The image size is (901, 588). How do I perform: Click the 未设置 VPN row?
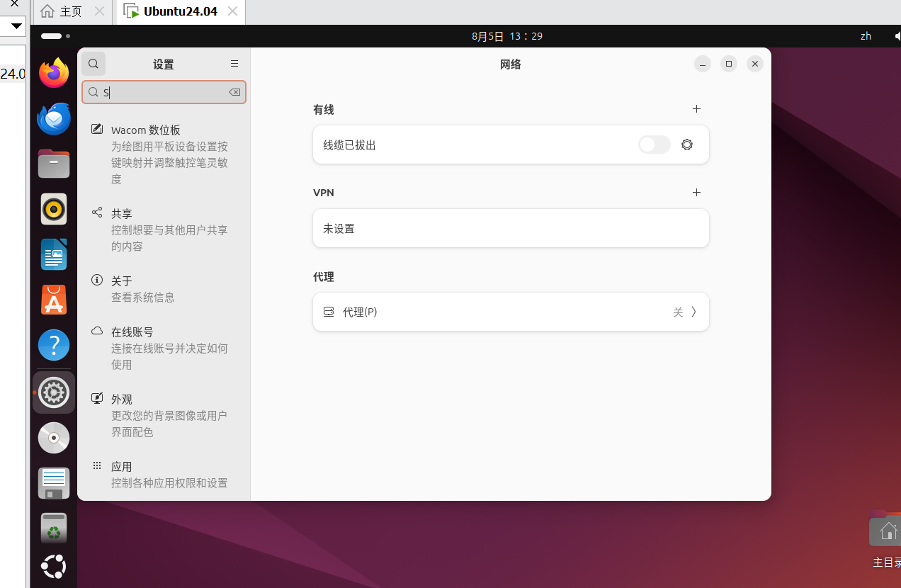(511, 228)
